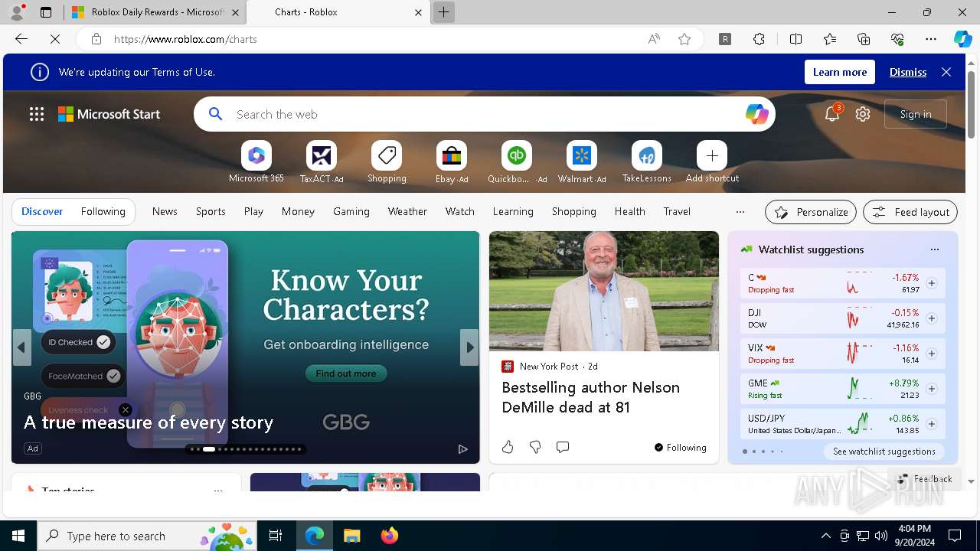The image size is (980, 551).
Task: Launch Firefox from taskbar
Action: [389, 536]
